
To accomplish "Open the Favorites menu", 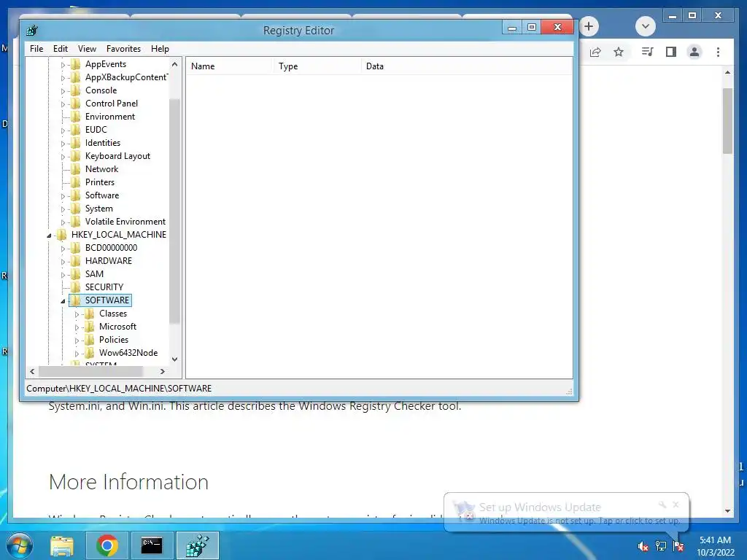I will [x=123, y=49].
